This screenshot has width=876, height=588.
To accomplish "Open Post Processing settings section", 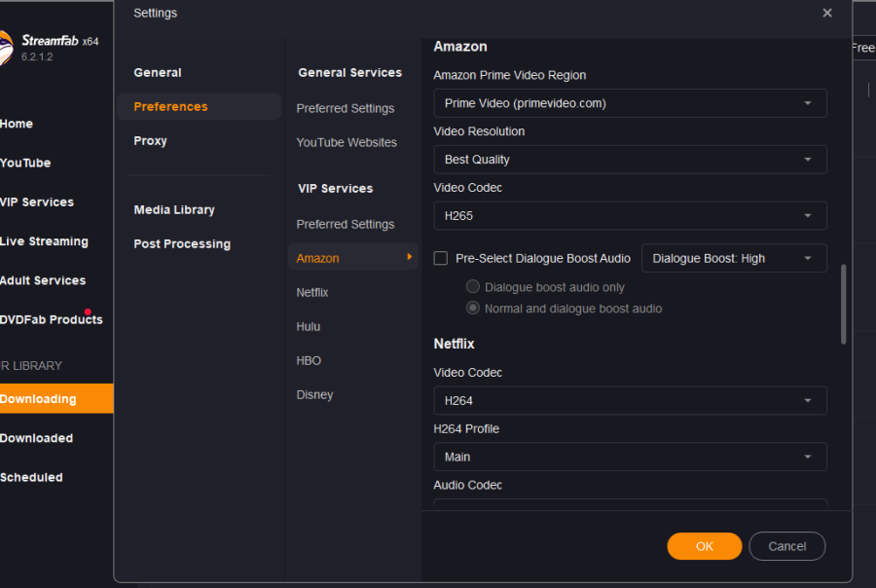I will [182, 243].
